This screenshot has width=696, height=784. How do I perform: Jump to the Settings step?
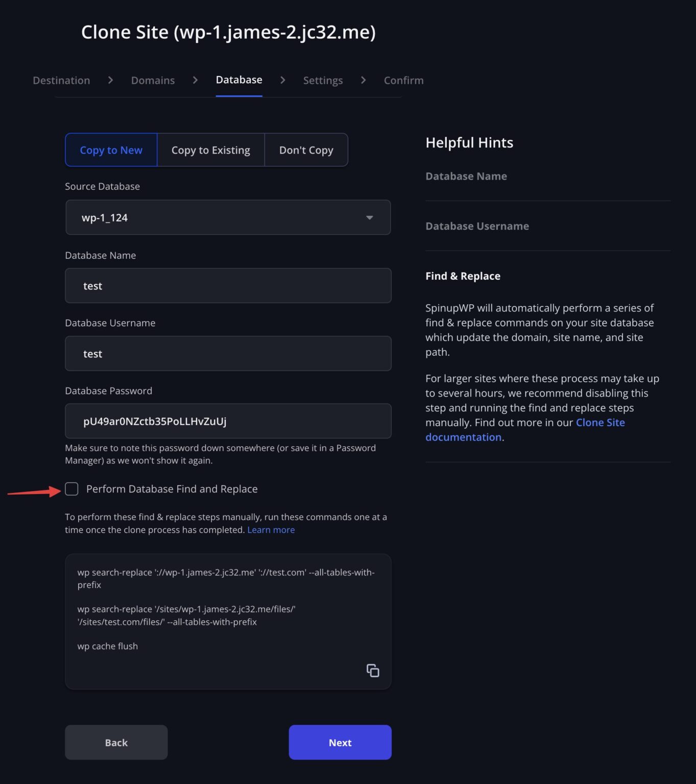[322, 80]
